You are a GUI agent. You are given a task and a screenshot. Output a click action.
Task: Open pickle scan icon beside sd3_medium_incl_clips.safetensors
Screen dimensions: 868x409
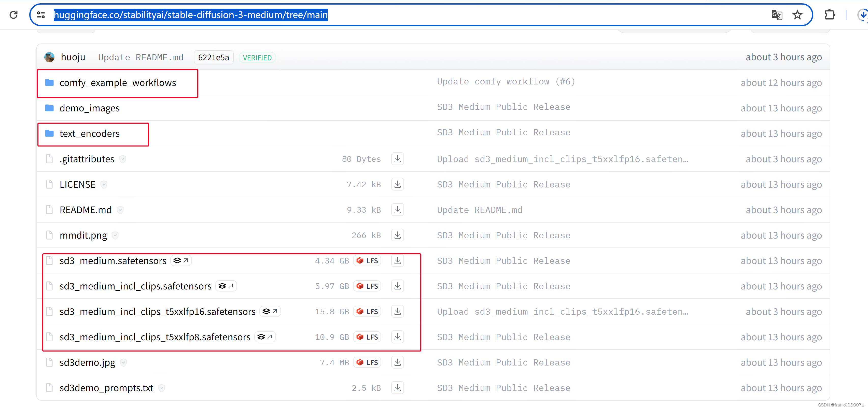click(x=226, y=286)
